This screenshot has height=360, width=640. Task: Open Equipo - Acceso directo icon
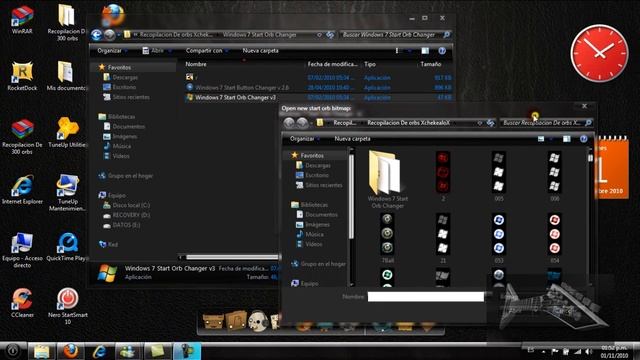pos(22,250)
